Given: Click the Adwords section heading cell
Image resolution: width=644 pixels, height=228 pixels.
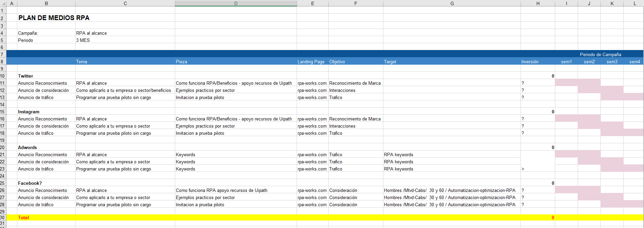Looking at the screenshot, I should (x=46, y=147).
